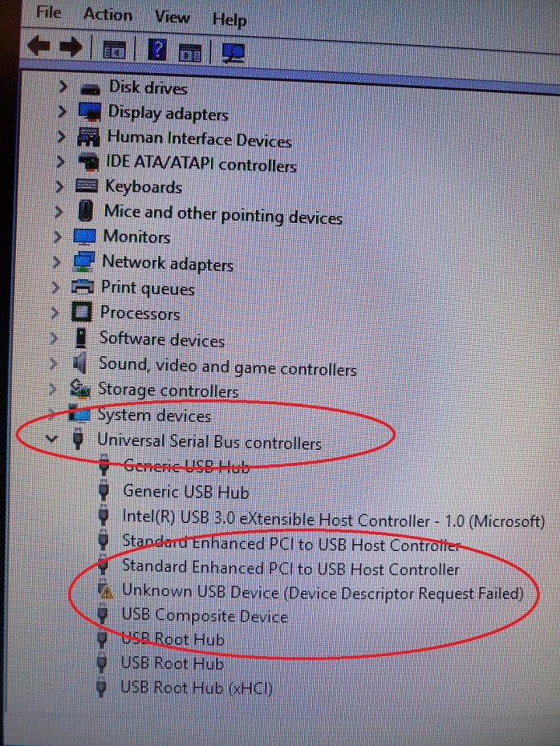Open the File menu
Screen dimensions: 560x746
[49, 11]
